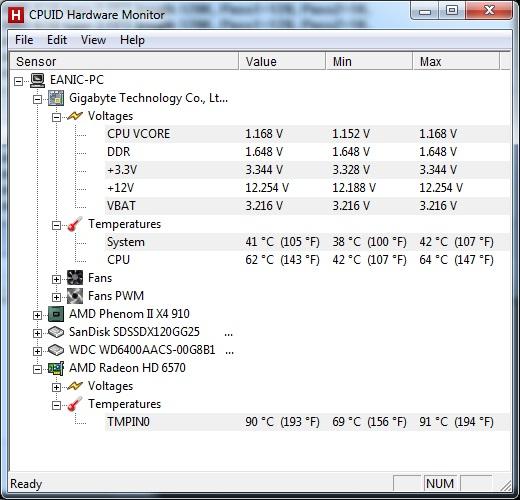Expand Voltages under AMD Radeon
This screenshot has height=500, width=520.
tap(56, 387)
